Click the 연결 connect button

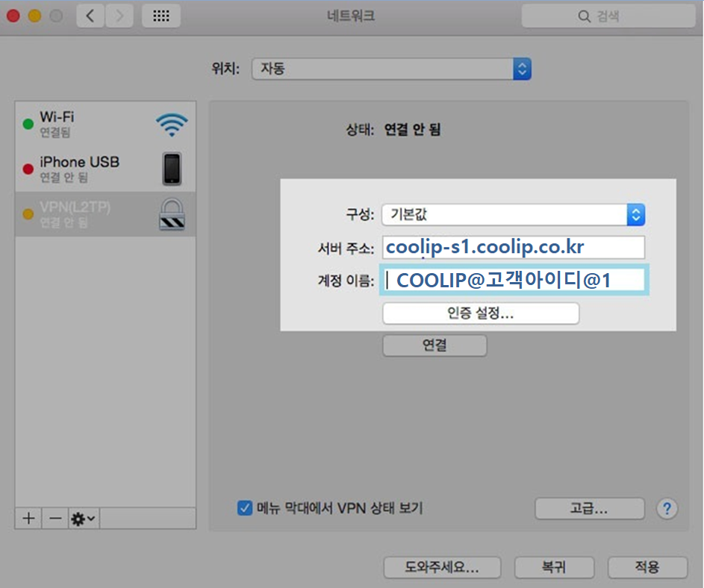(x=434, y=345)
